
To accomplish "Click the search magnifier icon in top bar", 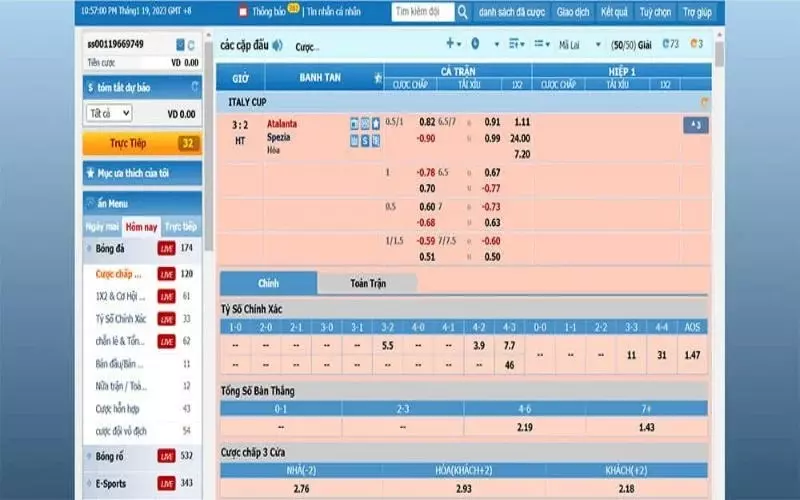I will (462, 12).
